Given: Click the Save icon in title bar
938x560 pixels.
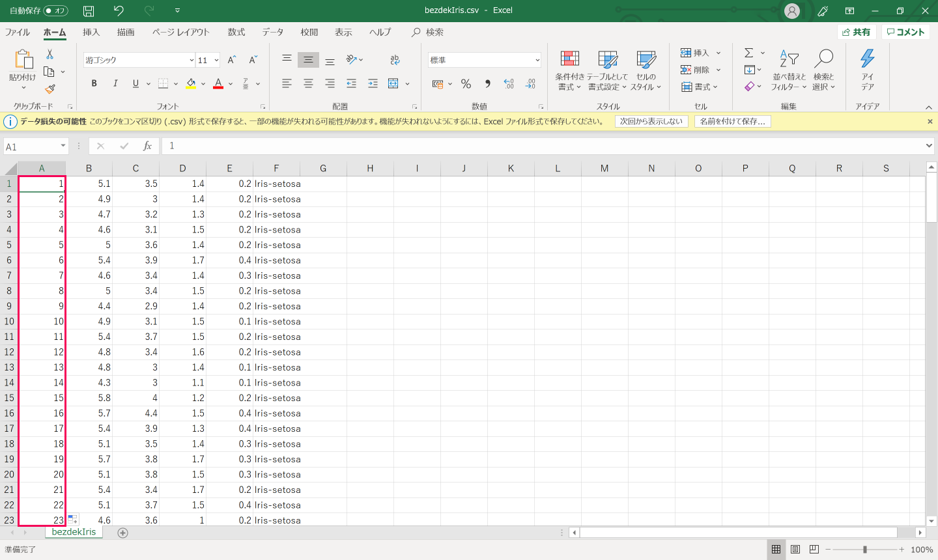Looking at the screenshot, I should click(89, 10).
